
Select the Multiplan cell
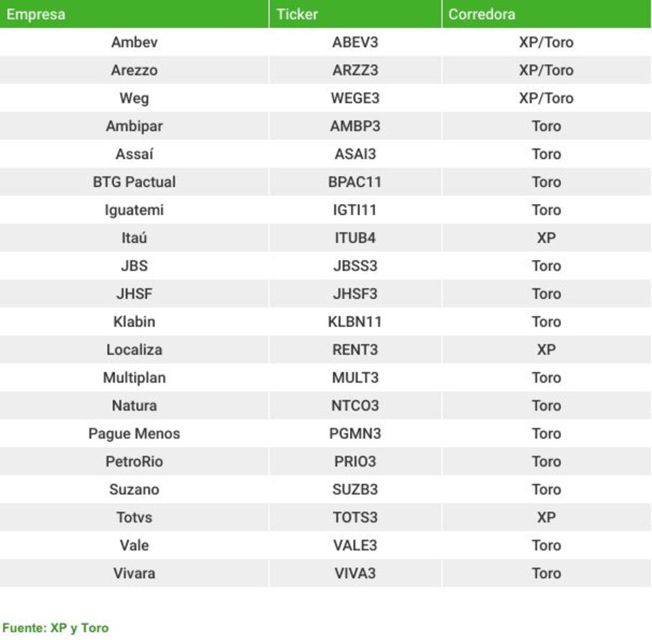coord(134,377)
